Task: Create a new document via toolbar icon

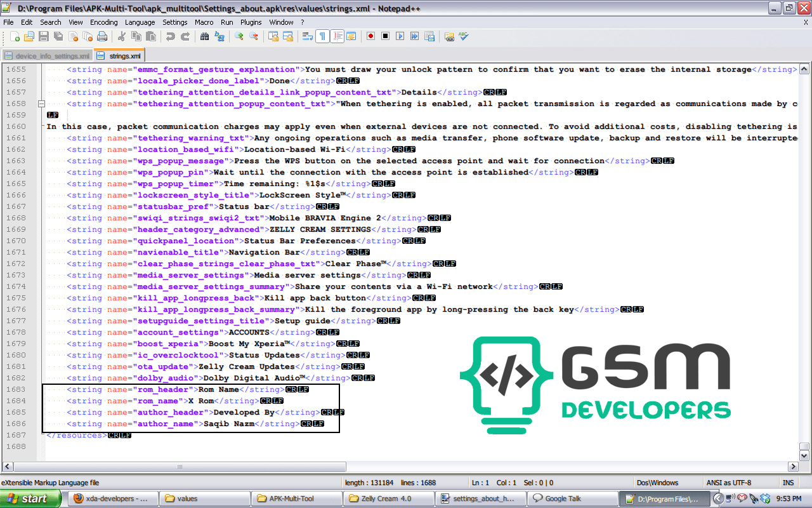Action: (15, 36)
